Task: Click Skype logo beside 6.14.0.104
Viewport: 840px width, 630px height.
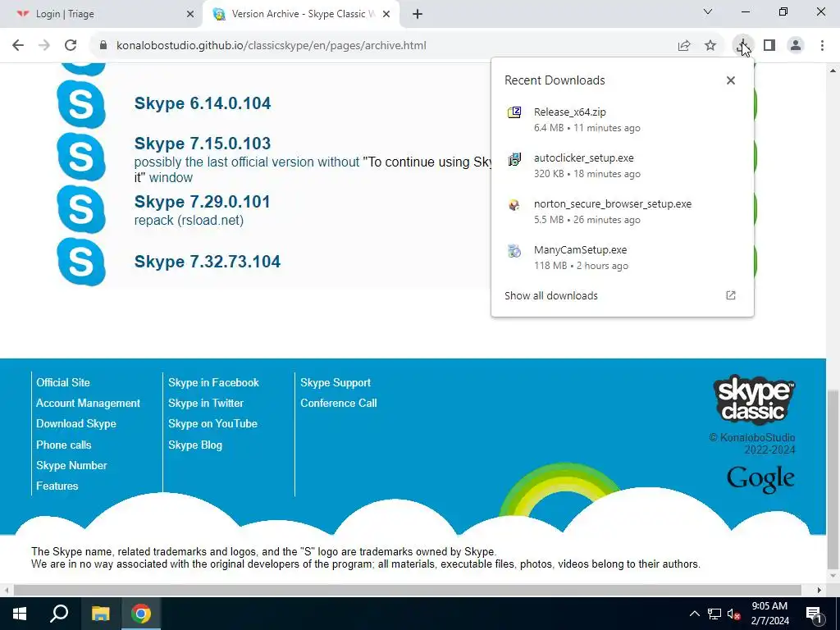Action: [x=81, y=104]
